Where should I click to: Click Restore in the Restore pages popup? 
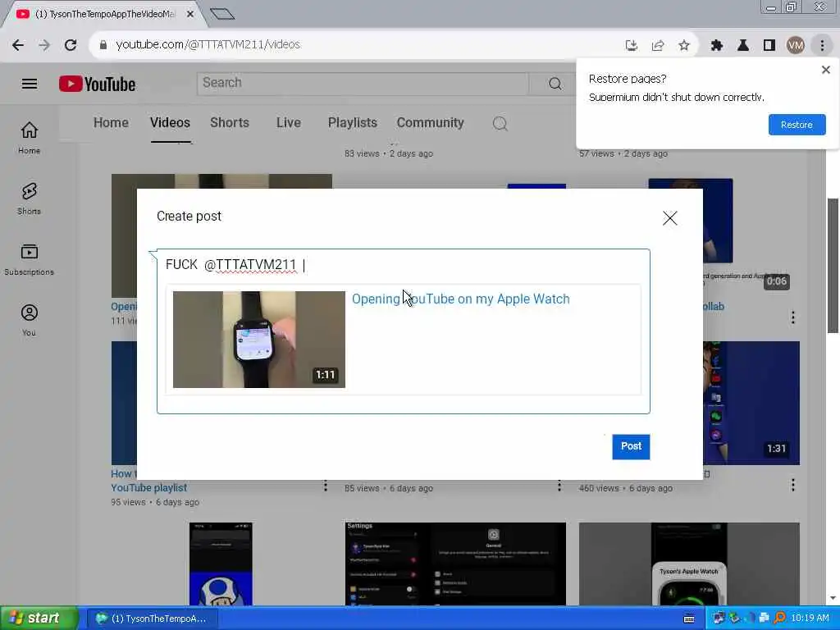pos(797,125)
